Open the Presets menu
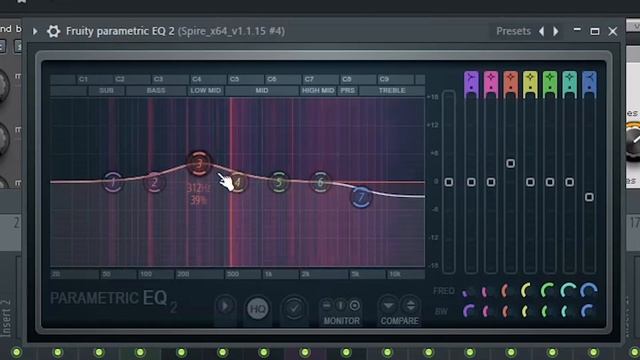The width and height of the screenshot is (640, 360). (x=513, y=31)
